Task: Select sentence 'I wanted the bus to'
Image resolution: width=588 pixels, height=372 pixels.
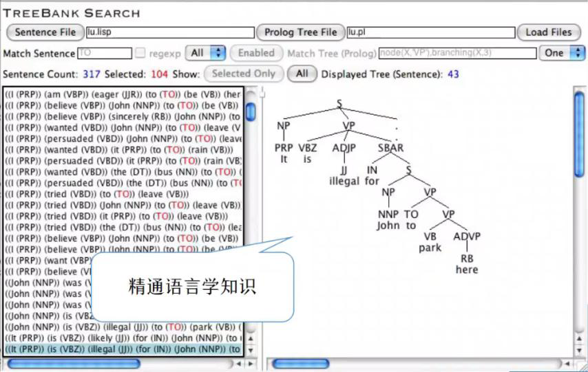Action: coord(123,172)
